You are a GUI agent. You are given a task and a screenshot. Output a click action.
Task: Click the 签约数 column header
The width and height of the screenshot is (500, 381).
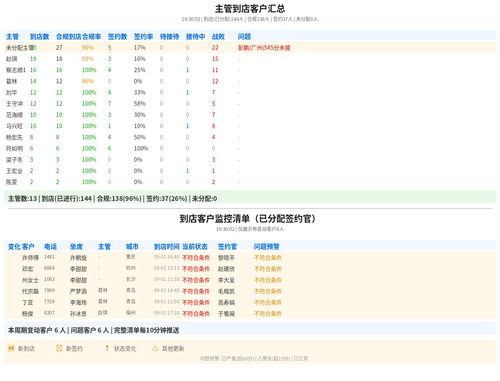tap(117, 37)
